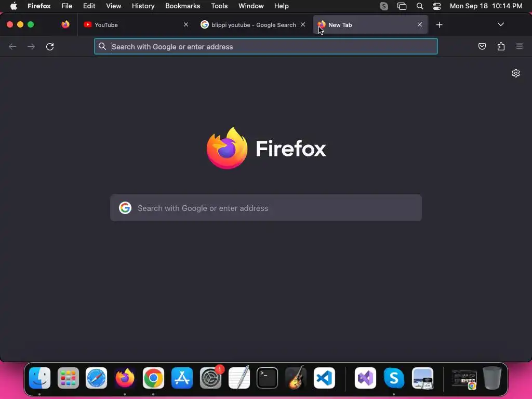
Task: Click Firefox icon in the Dock
Action: click(125, 378)
